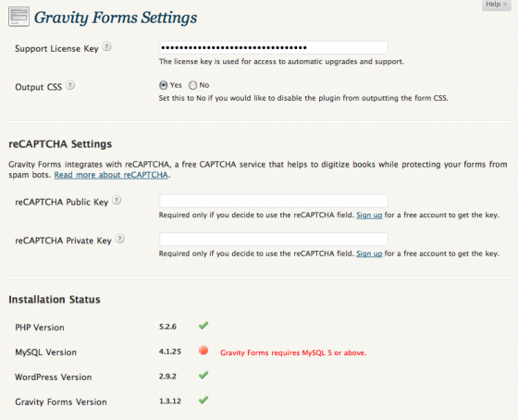
Task: Focus the reCAPTCHA Public Key field
Action: (x=274, y=201)
